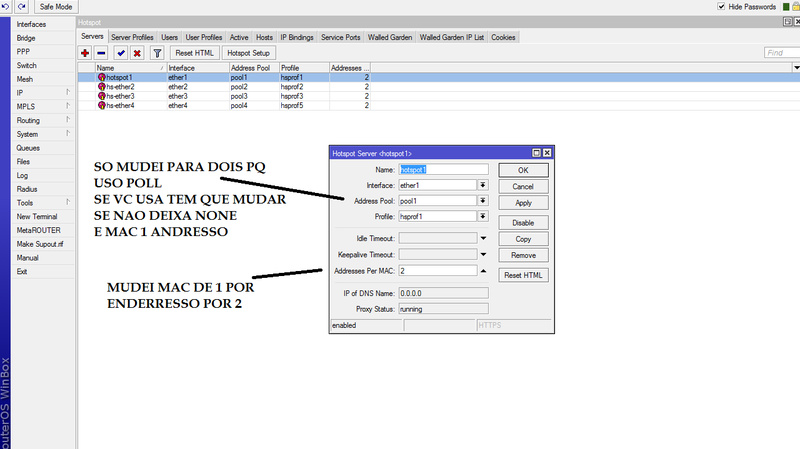Viewport: 800px width, 449px height.
Task: Open PPP in the sidebar
Action: click(x=23, y=52)
